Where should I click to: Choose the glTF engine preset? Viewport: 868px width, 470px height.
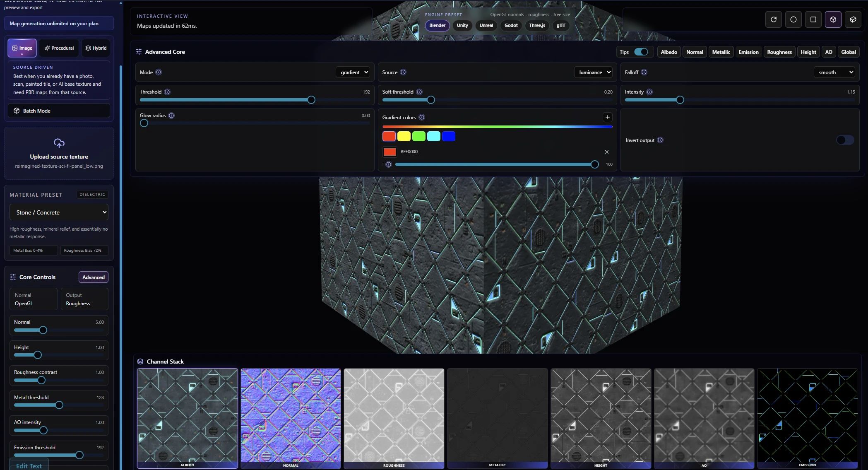[561, 25]
